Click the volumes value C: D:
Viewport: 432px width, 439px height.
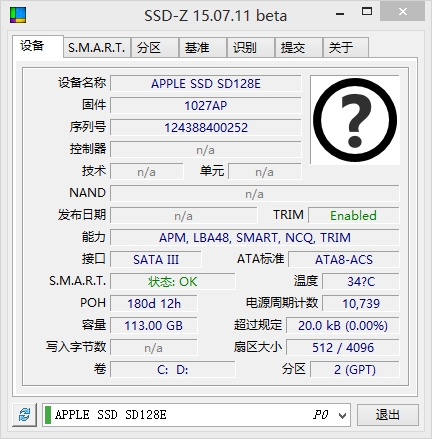tap(173, 369)
